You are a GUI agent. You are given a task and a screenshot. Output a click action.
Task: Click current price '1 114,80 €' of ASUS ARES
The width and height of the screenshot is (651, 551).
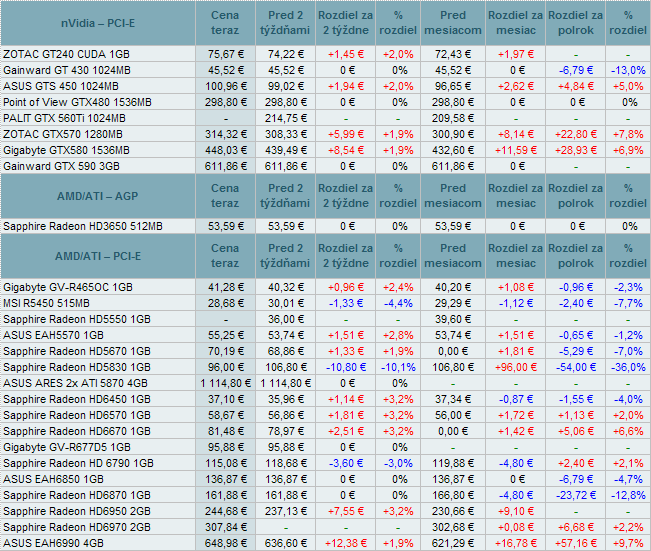226,383
